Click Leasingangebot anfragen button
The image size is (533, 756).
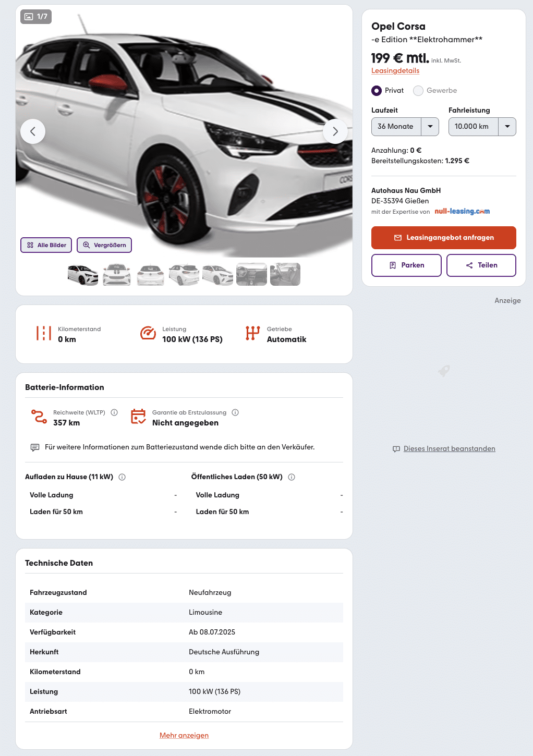[444, 238]
